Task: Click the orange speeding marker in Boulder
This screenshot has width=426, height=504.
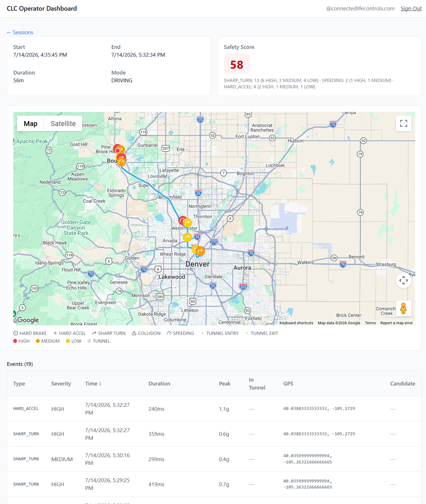Action: click(x=121, y=163)
